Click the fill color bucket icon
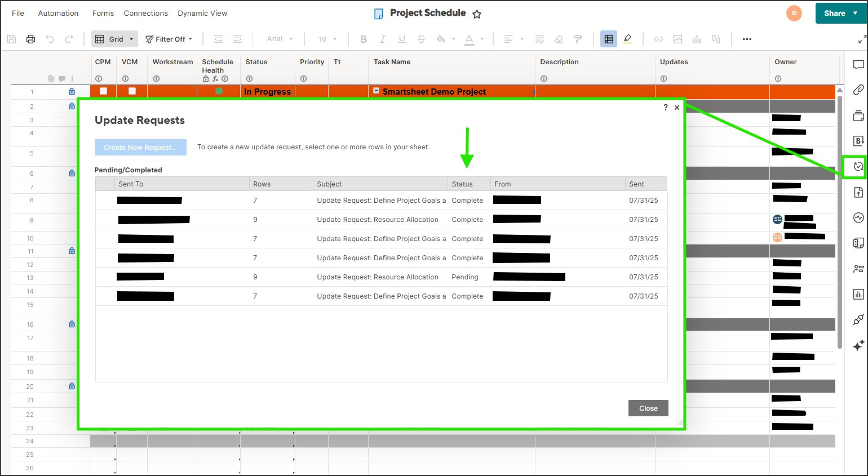Viewport: 868px width, 476px height. pos(441,39)
